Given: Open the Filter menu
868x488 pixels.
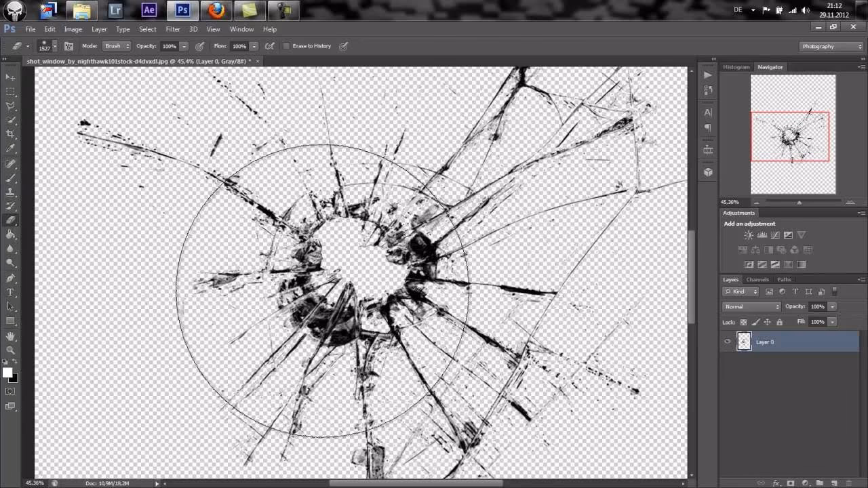Looking at the screenshot, I should (x=173, y=29).
